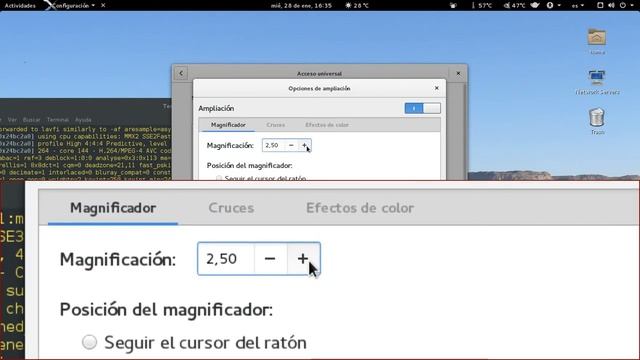Open the date and time calendar menu

pyautogui.click(x=301, y=5)
